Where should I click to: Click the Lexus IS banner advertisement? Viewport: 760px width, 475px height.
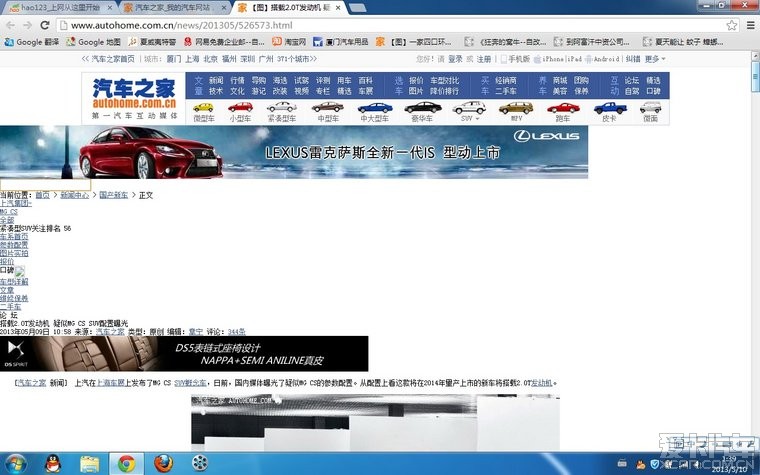point(294,152)
